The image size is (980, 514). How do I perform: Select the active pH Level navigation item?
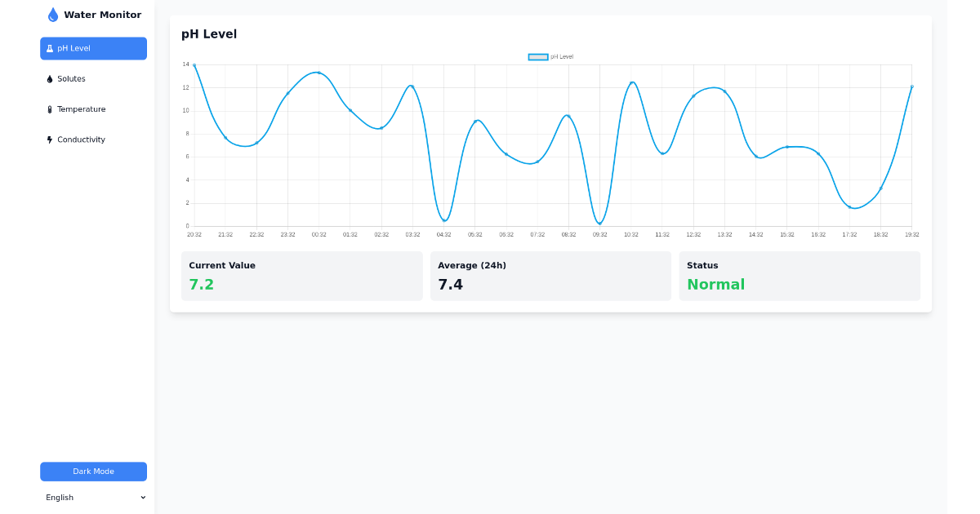point(93,48)
